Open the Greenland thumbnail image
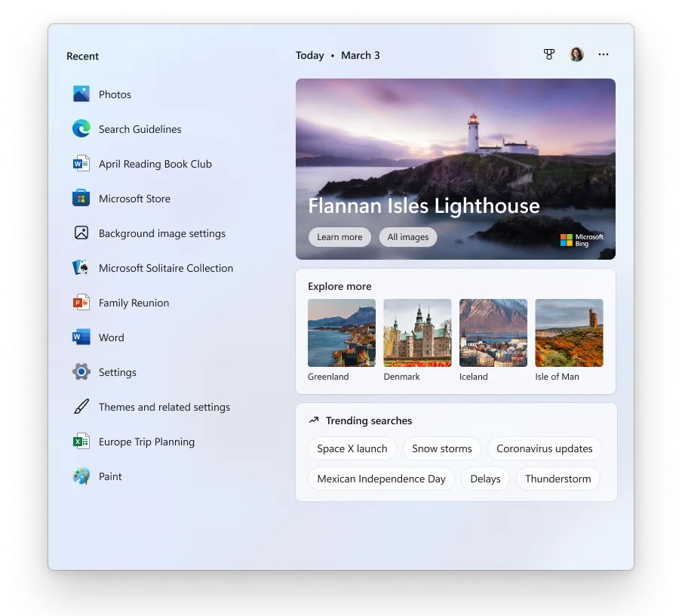The width and height of the screenshot is (682, 616). [x=342, y=333]
